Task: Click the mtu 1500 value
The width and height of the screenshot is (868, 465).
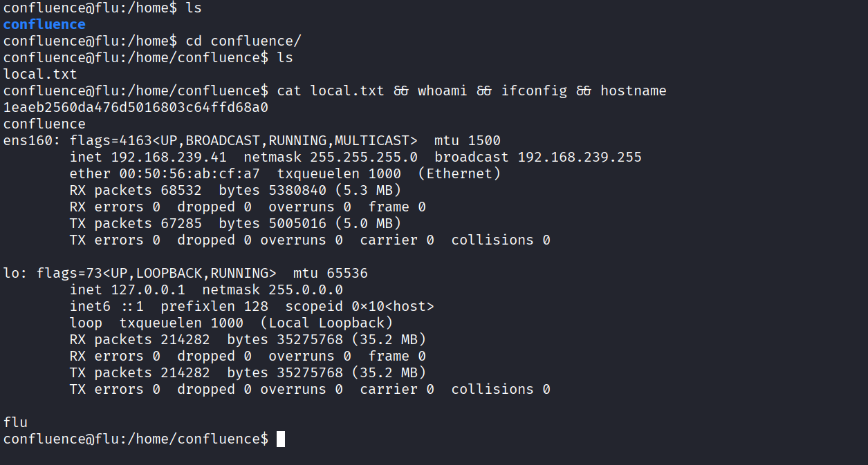Action: [484, 141]
